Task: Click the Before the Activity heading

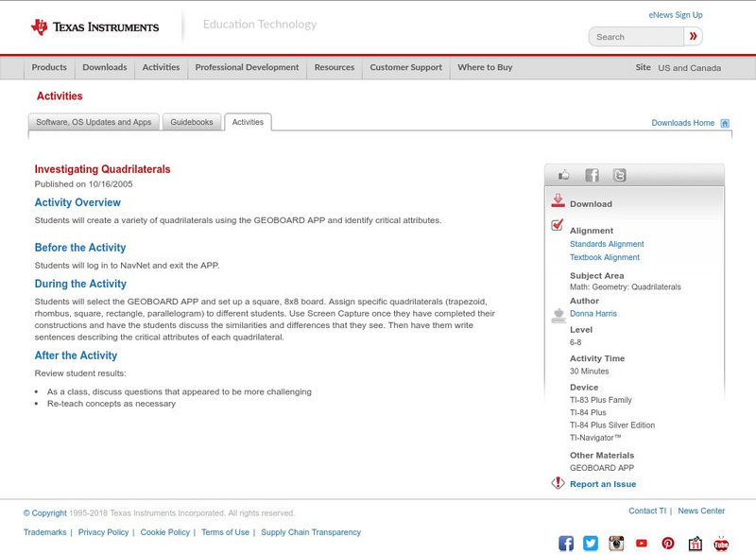Action: [x=80, y=248]
